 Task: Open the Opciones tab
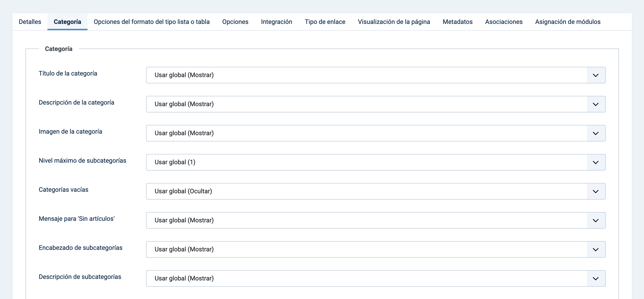click(235, 22)
